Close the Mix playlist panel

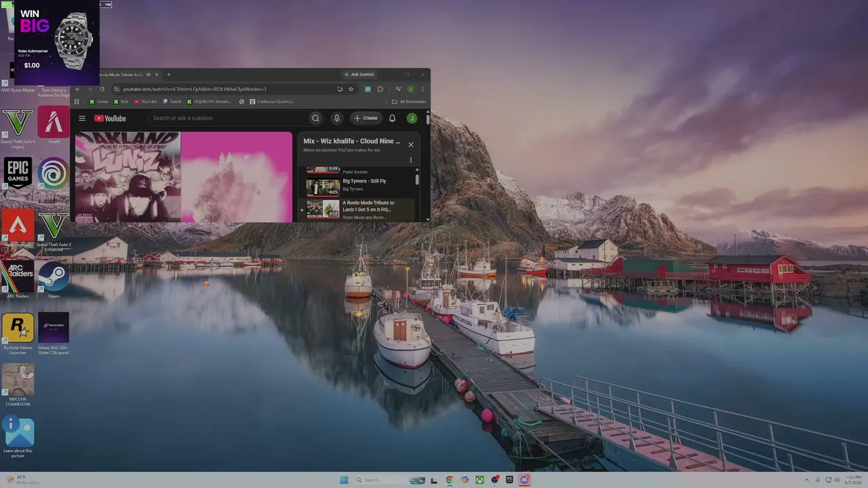click(x=410, y=144)
